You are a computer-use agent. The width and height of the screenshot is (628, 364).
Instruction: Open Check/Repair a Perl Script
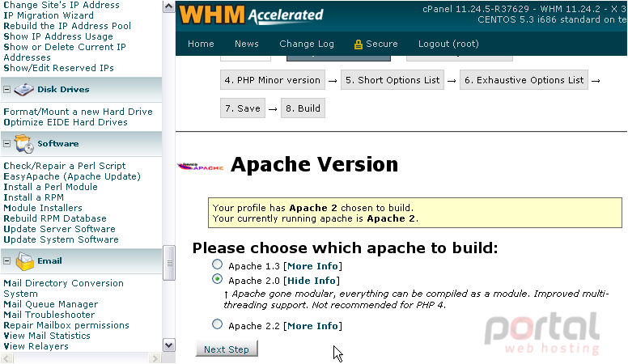click(x=65, y=166)
